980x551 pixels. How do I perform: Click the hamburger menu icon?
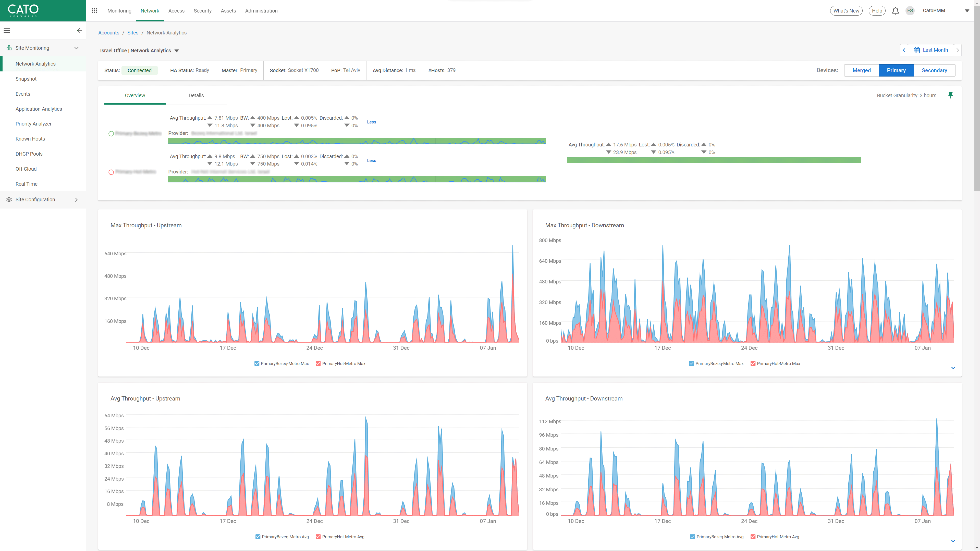(7, 30)
